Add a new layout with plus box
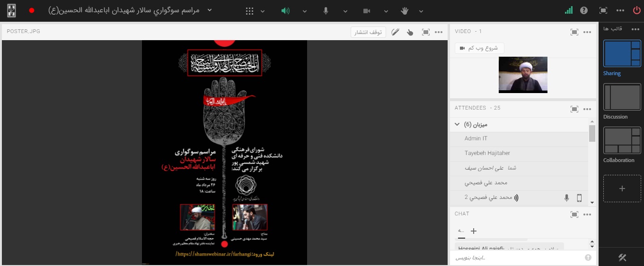 pos(622,189)
